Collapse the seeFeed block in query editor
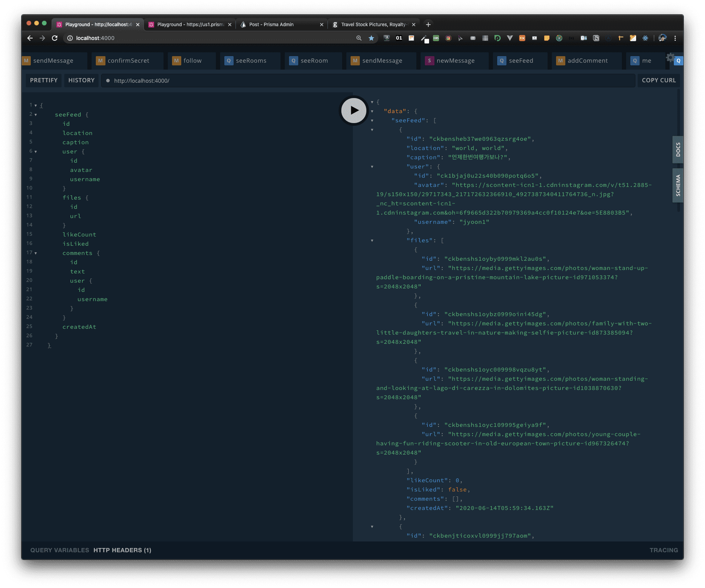Image resolution: width=705 pixels, height=588 pixels. click(x=36, y=115)
